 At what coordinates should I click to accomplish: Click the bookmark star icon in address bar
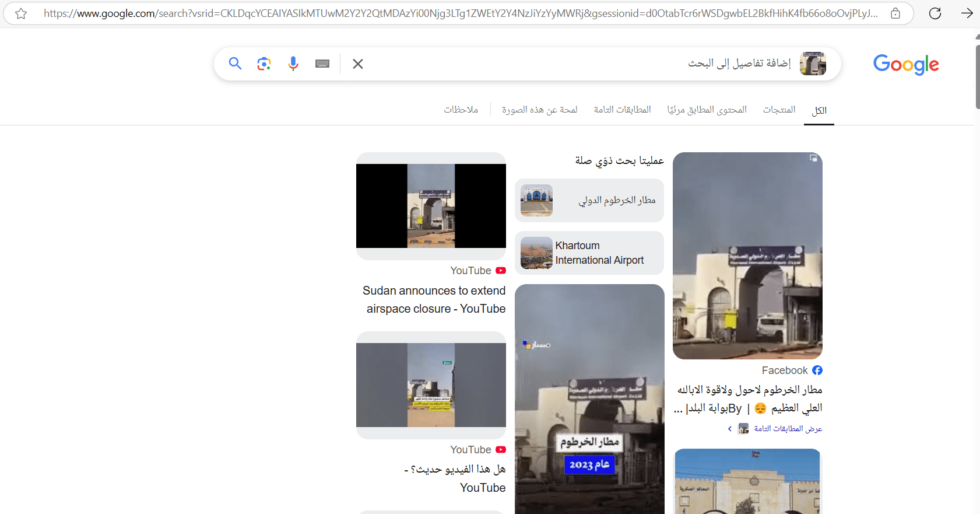tap(21, 13)
